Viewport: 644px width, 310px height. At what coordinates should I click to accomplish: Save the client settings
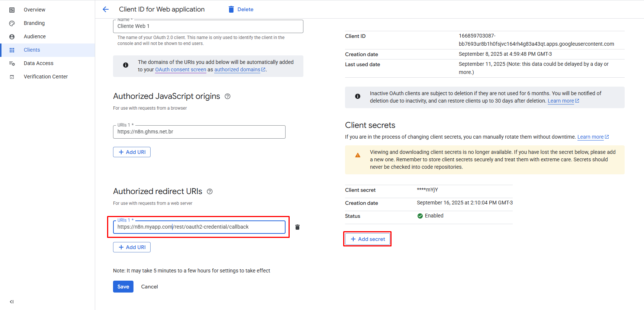tap(123, 287)
